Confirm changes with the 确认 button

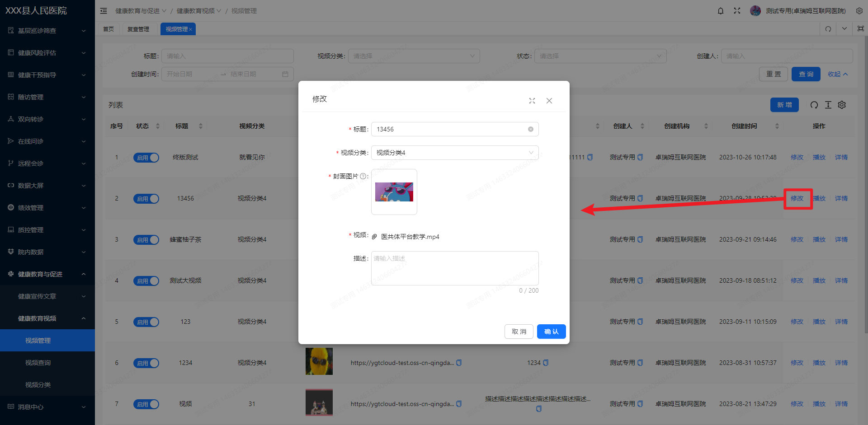pyautogui.click(x=551, y=331)
